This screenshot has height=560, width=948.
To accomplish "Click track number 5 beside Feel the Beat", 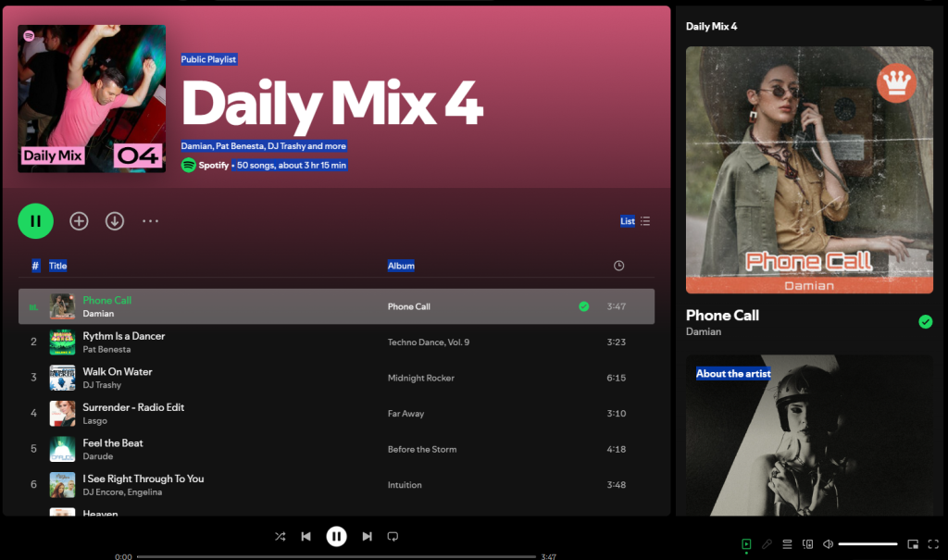I will (x=34, y=449).
